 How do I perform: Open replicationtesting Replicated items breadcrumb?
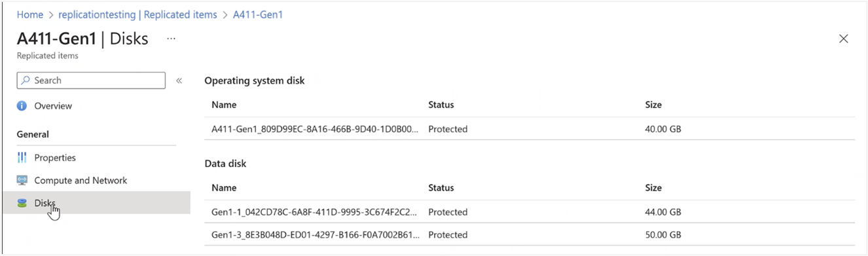137,14
